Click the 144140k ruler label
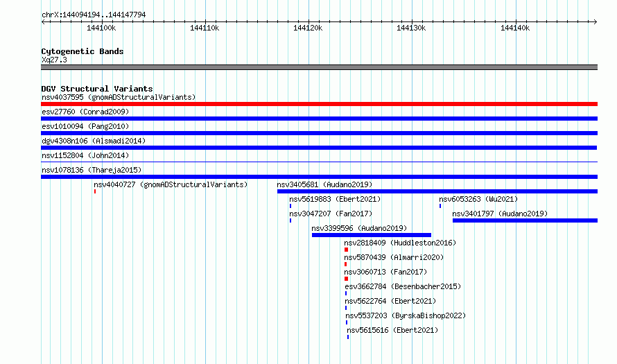Image resolution: width=617 pixels, height=364 pixels. tap(515, 28)
